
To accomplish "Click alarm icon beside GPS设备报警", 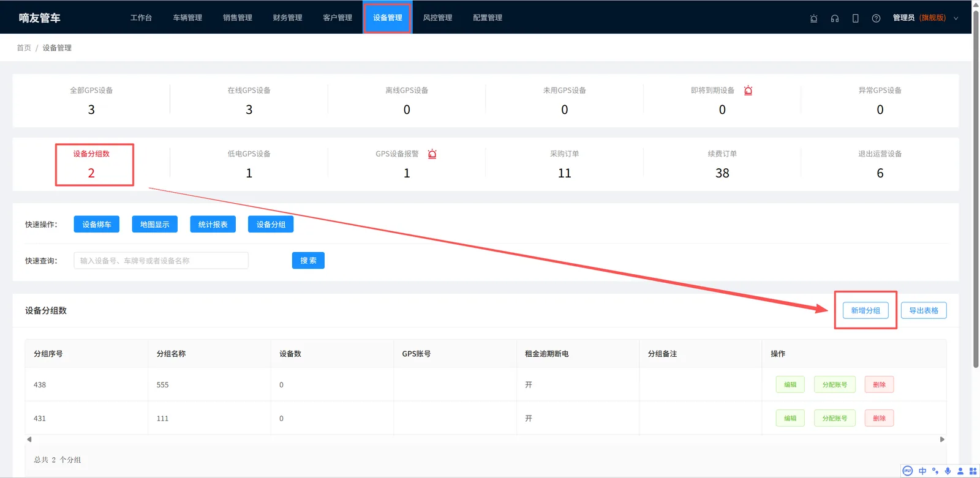I will [x=432, y=154].
